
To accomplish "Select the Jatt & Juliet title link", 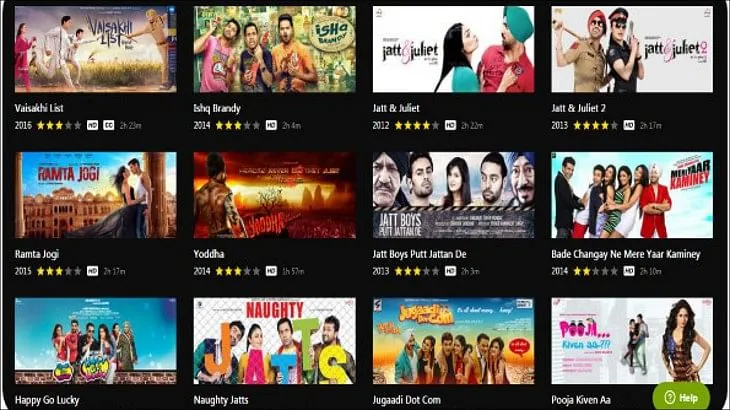I will coord(396,108).
